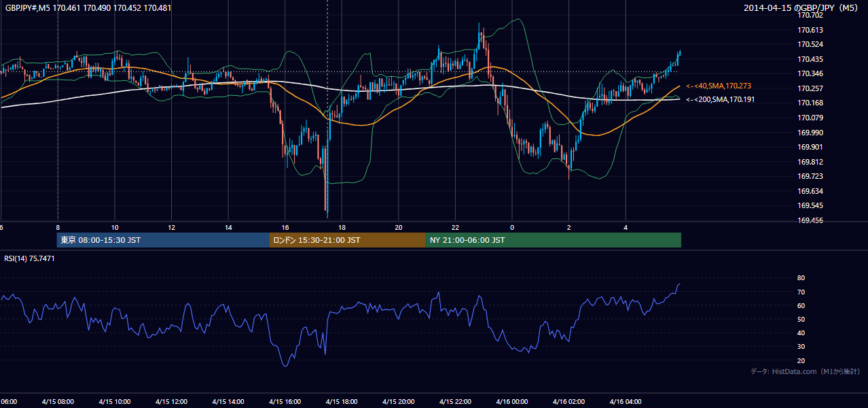The width and height of the screenshot is (868, 408).
Task: Click the 2014-04-15 GBP/JPY (M5) title
Action: pos(802,8)
